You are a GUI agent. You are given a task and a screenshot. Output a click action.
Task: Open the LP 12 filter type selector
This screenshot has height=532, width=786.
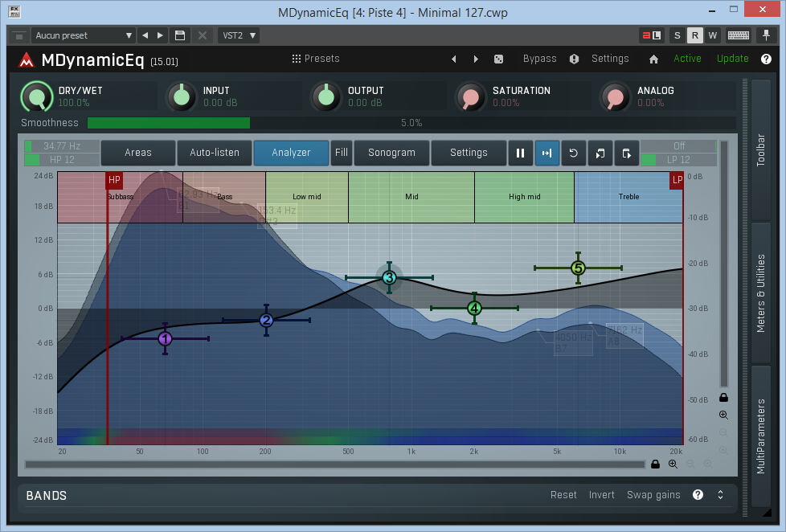point(679,159)
